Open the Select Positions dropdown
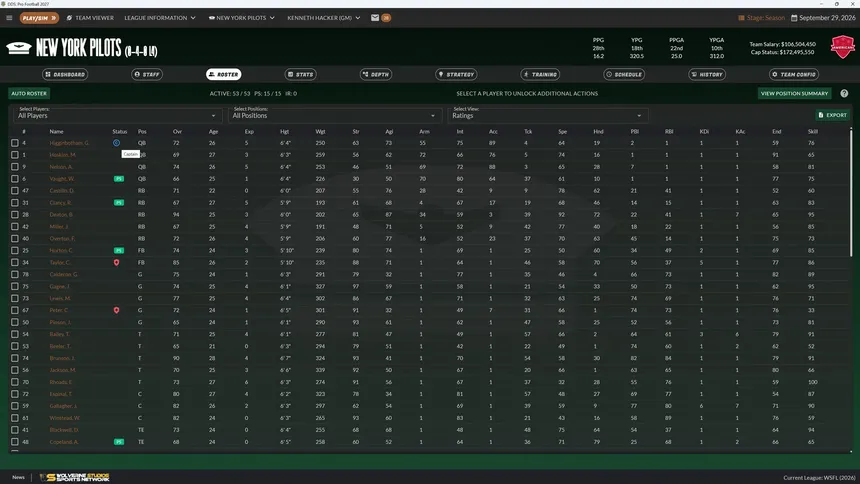Image resolution: width=860 pixels, height=484 pixels. point(335,115)
